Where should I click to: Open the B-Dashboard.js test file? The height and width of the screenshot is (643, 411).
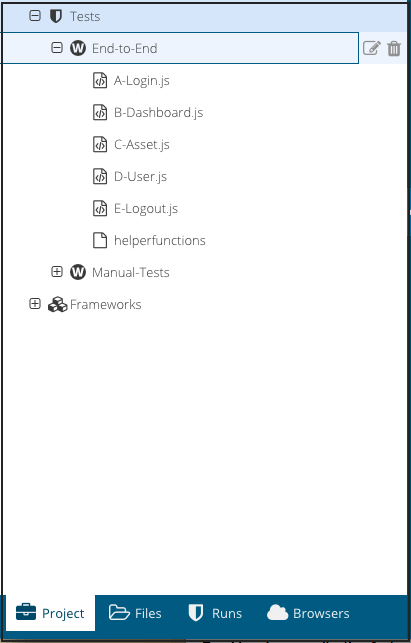(x=158, y=112)
